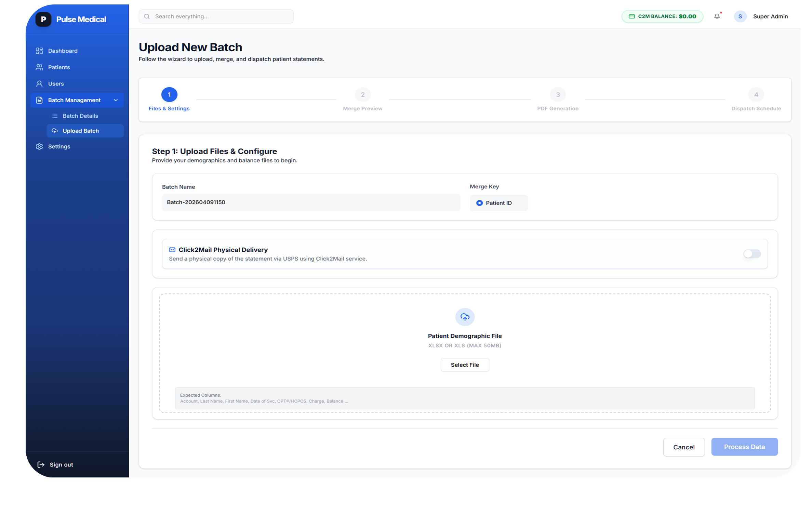
Task: Click the upload cloud icon in the dropzone
Action: tap(465, 317)
